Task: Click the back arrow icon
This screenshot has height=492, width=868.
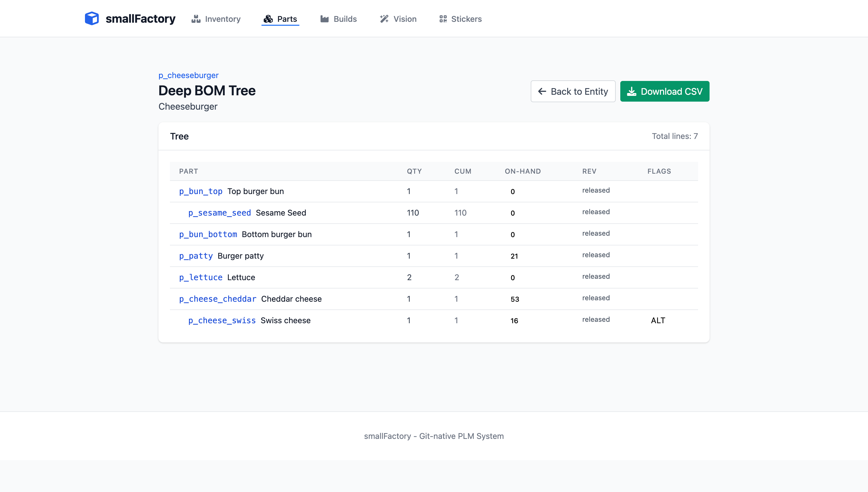Action: point(542,91)
